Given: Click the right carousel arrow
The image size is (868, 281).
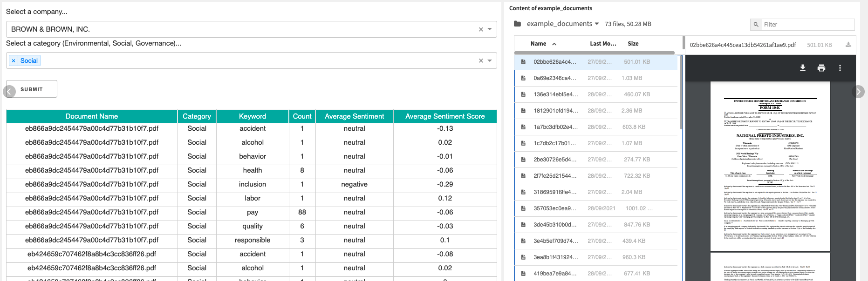Looking at the screenshot, I should point(858,92).
